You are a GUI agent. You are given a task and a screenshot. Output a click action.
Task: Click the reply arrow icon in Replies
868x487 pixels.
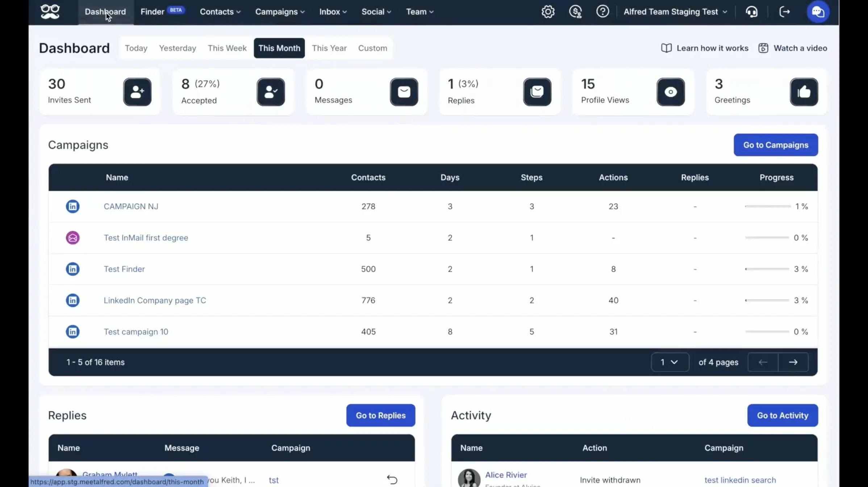point(392,479)
